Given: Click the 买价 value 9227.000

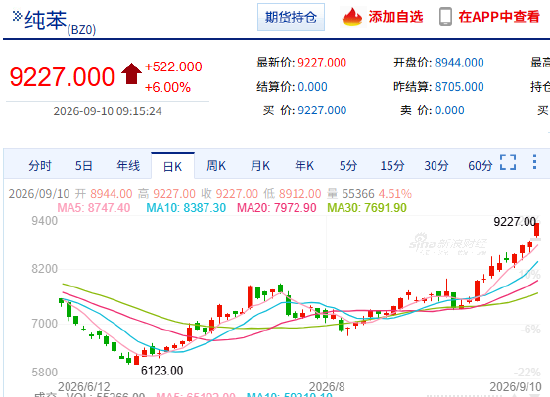Looking at the screenshot, I should tap(322, 110).
